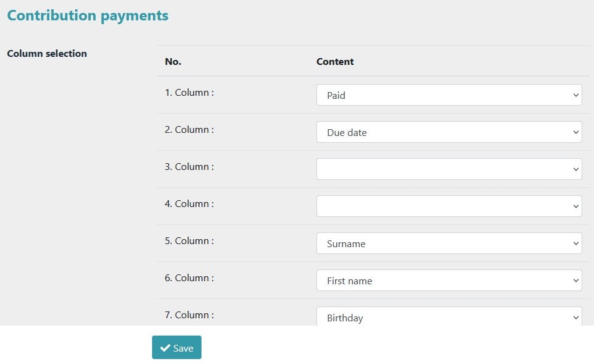Click the "2. Column :" row label

(189, 130)
